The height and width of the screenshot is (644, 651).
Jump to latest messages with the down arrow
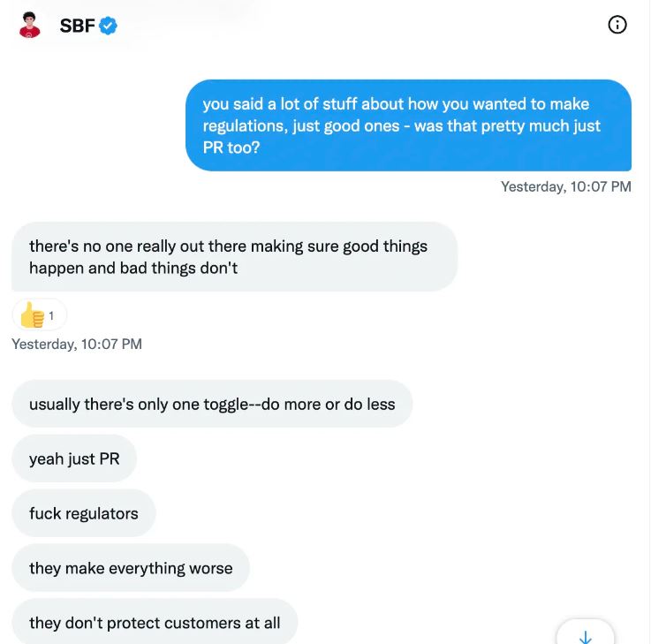pyautogui.click(x=585, y=636)
